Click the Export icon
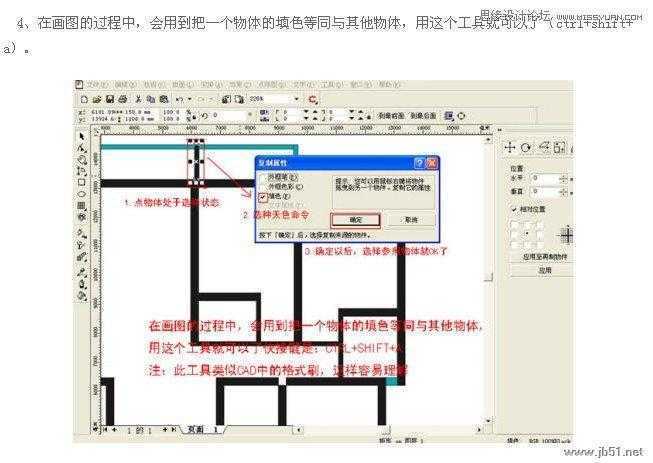Image resolution: width=653 pixels, height=463 pixels. pyautogui.click(x=239, y=100)
